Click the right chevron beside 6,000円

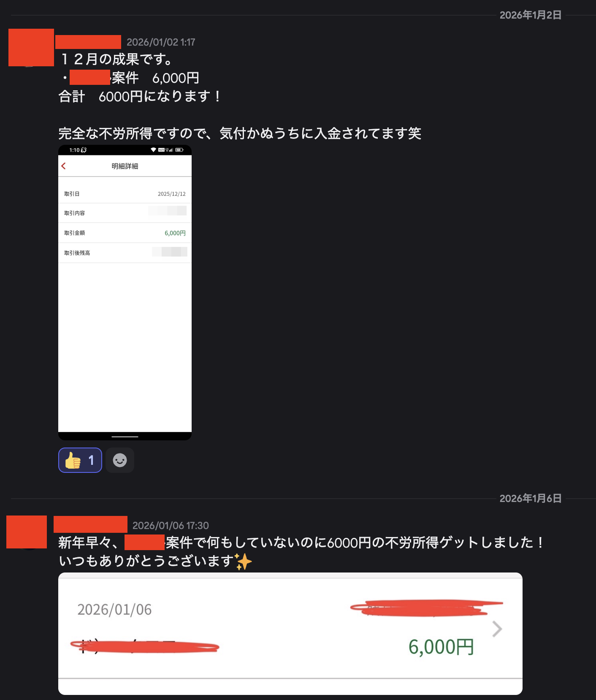click(497, 629)
